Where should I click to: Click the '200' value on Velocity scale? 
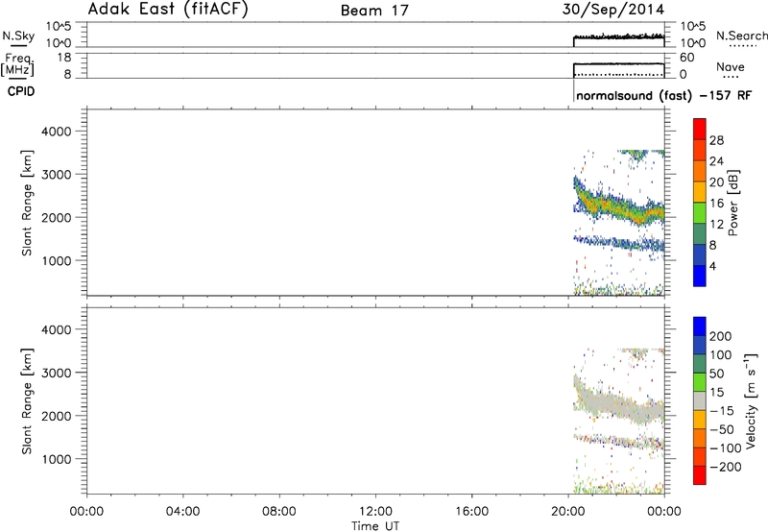pos(721,336)
